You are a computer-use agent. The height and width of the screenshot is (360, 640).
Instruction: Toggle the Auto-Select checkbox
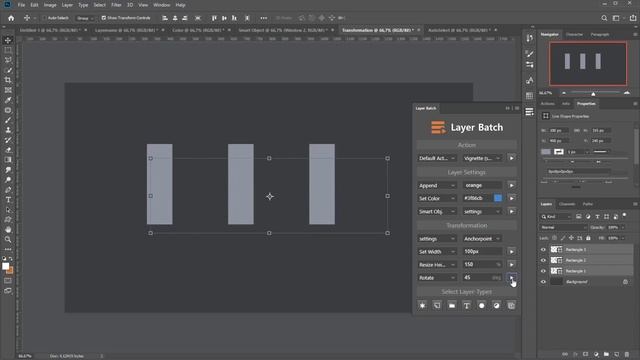point(45,18)
